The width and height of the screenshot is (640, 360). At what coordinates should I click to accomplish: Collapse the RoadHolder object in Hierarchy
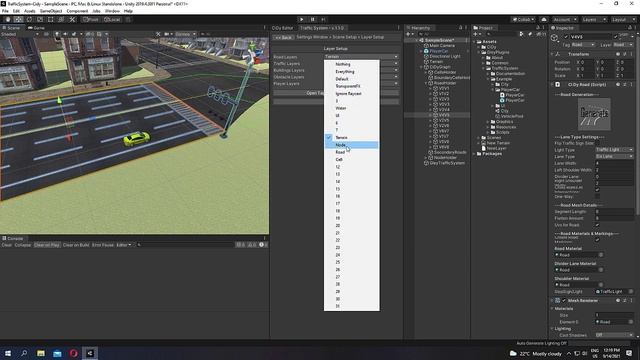pos(426,83)
